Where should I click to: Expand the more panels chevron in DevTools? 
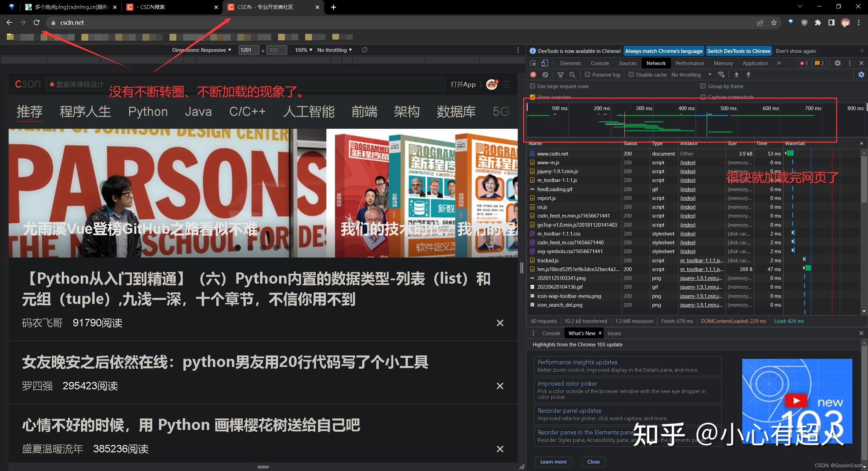(779, 63)
